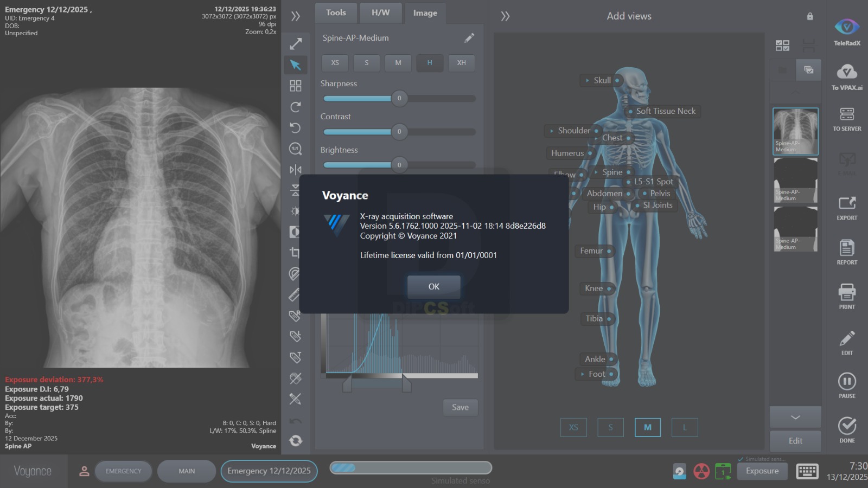868x488 pixels.
Task: Open the Image tab
Action: point(425,13)
